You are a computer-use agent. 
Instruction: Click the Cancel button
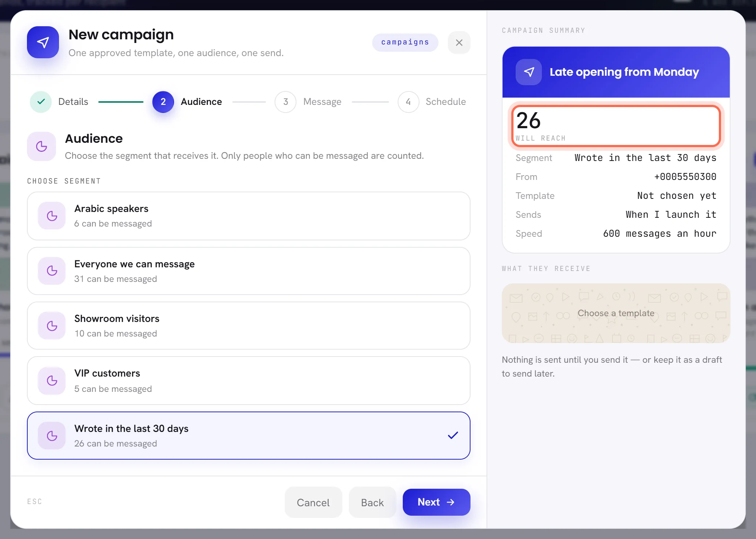pos(313,502)
